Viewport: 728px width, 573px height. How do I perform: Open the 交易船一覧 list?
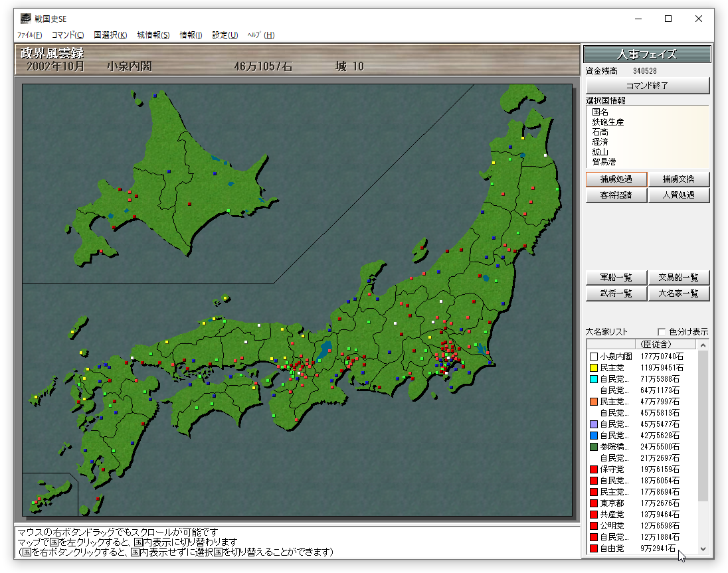(x=679, y=278)
